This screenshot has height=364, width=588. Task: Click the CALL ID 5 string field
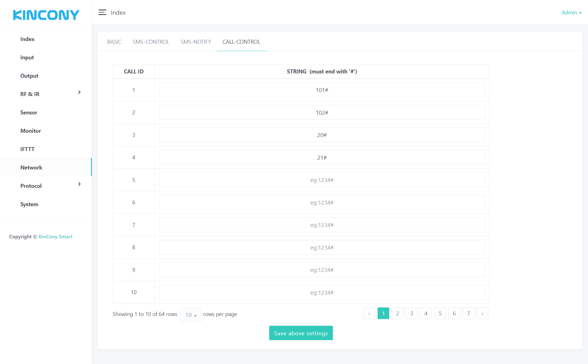tap(322, 180)
